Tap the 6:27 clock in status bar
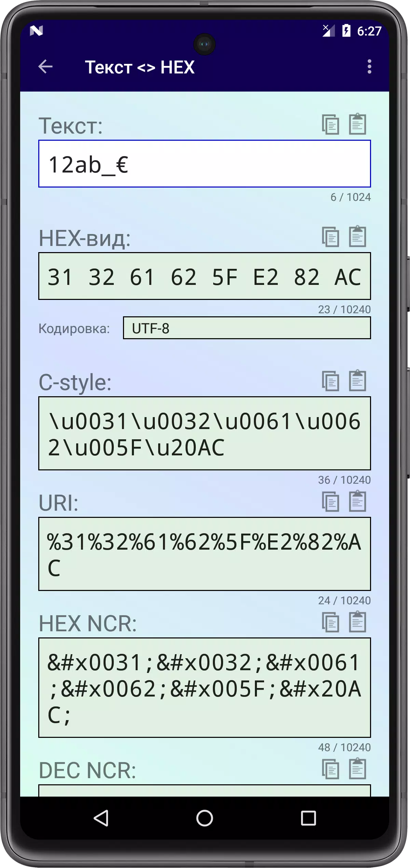This screenshot has height=868, width=410. (x=369, y=31)
